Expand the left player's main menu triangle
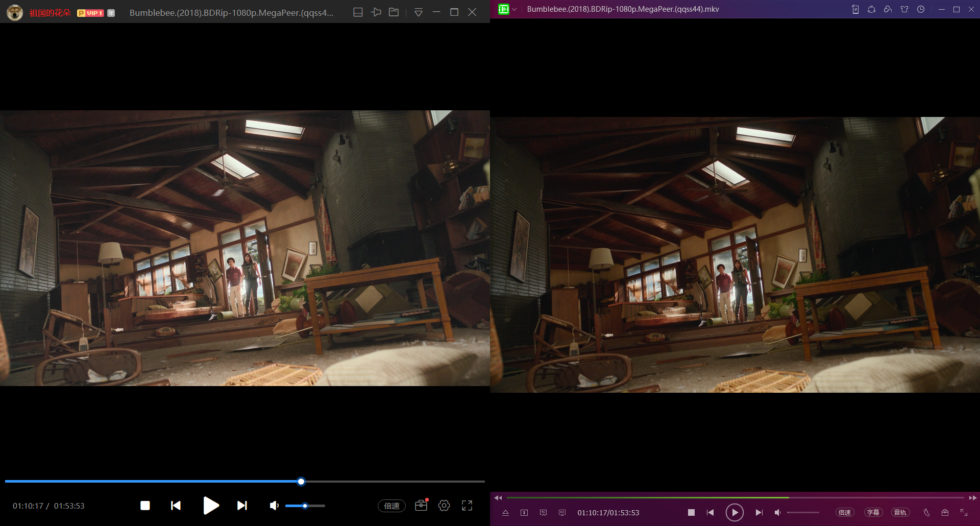980x526 pixels. pyautogui.click(x=419, y=12)
